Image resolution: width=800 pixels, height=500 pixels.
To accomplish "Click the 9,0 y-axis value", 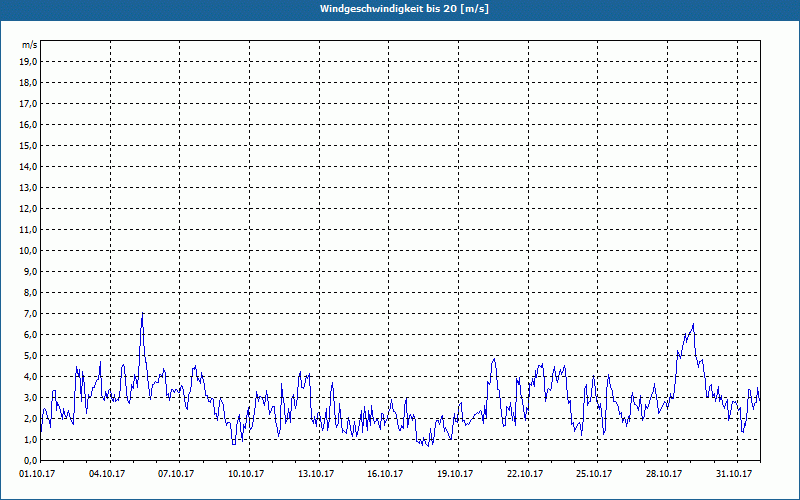I will click(31, 271).
